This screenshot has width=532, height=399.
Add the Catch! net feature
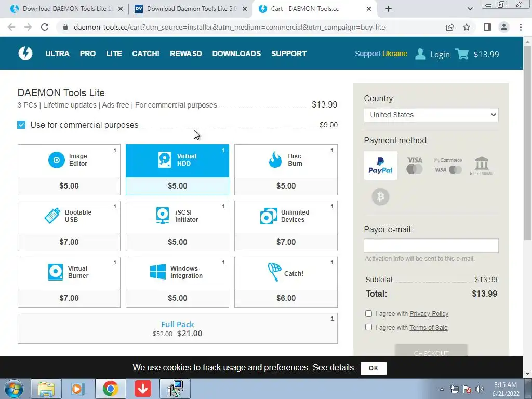[286, 282]
